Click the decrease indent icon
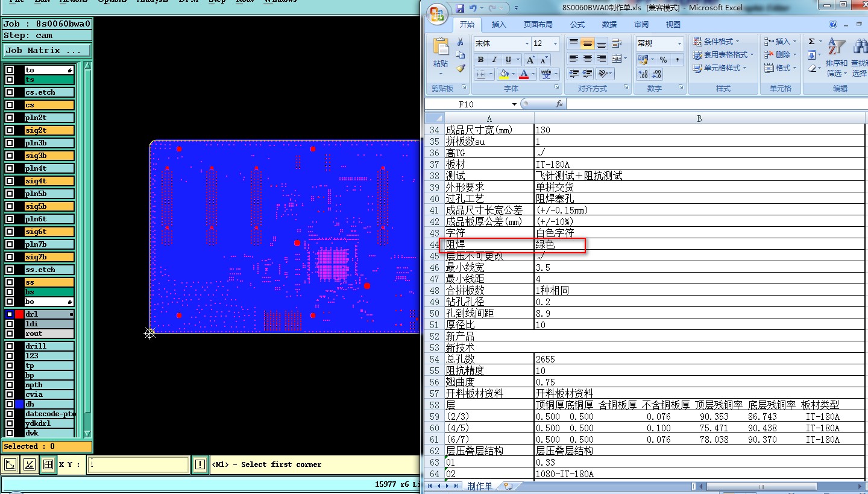This screenshot has width=868, height=494. [x=574, y=74]
